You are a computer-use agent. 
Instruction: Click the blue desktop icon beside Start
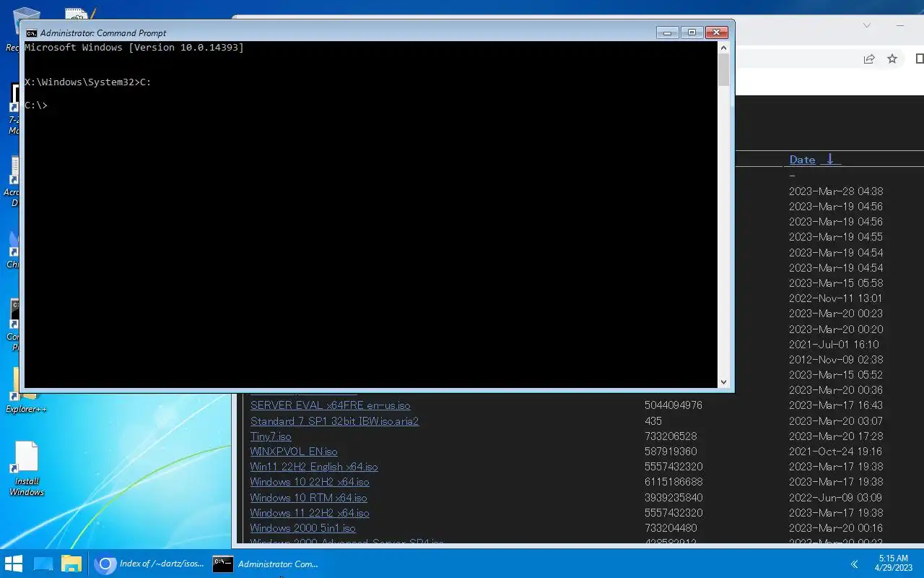[x=43, y=564]
